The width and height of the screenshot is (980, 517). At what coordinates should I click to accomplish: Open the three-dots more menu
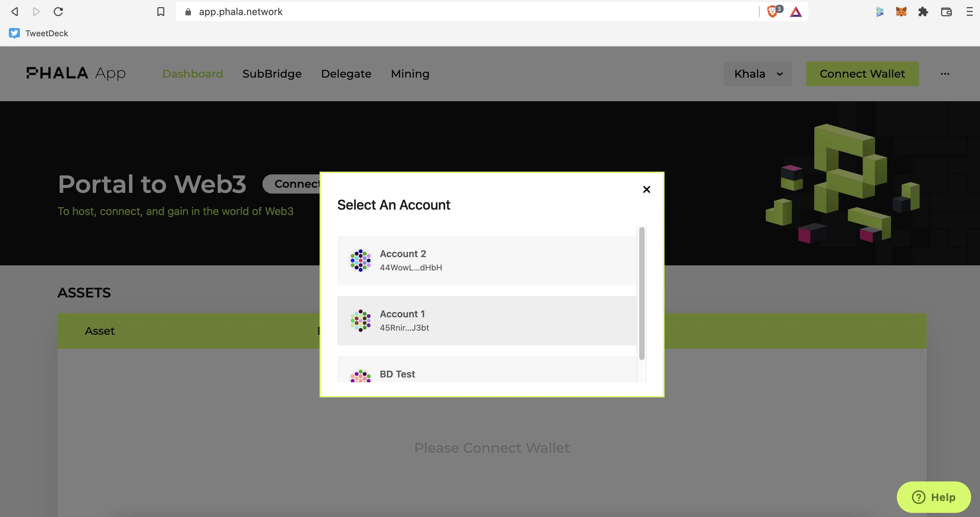pyautogui.click(x=945, y=74)
